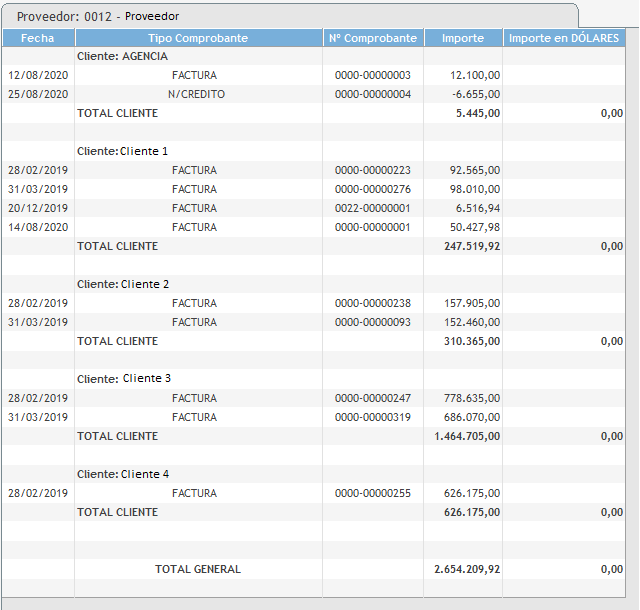640x610 pixels.
Task: Click the Cliente: AGENCIA group heading
Action: (122, 57)
